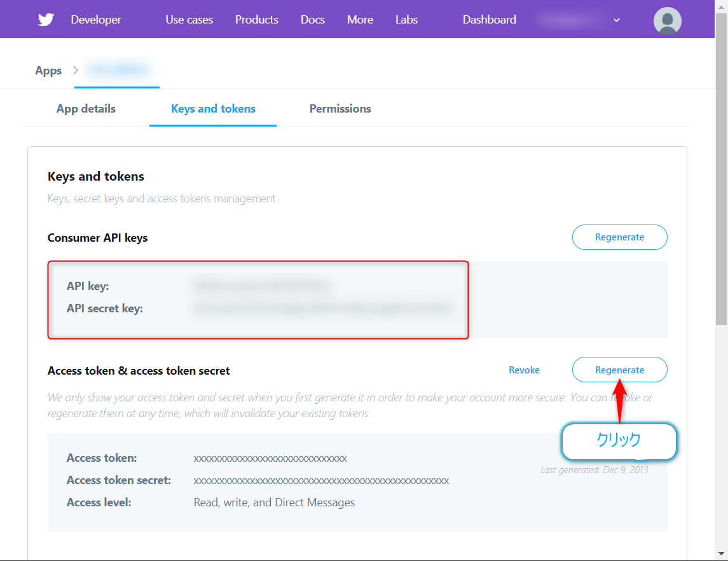The image size is (728, 561).
Task: Click the vertical scrollbar thumb
Action: [721, 169]
